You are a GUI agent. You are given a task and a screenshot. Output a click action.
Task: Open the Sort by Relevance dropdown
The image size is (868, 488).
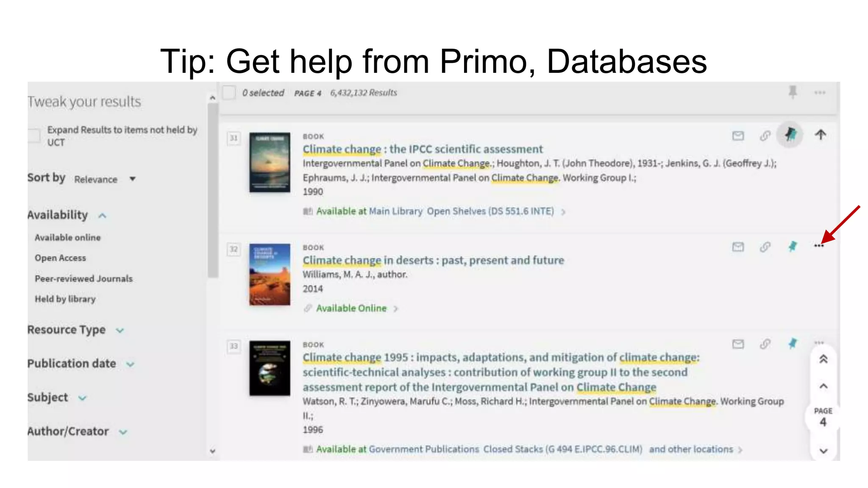(105, 179)
